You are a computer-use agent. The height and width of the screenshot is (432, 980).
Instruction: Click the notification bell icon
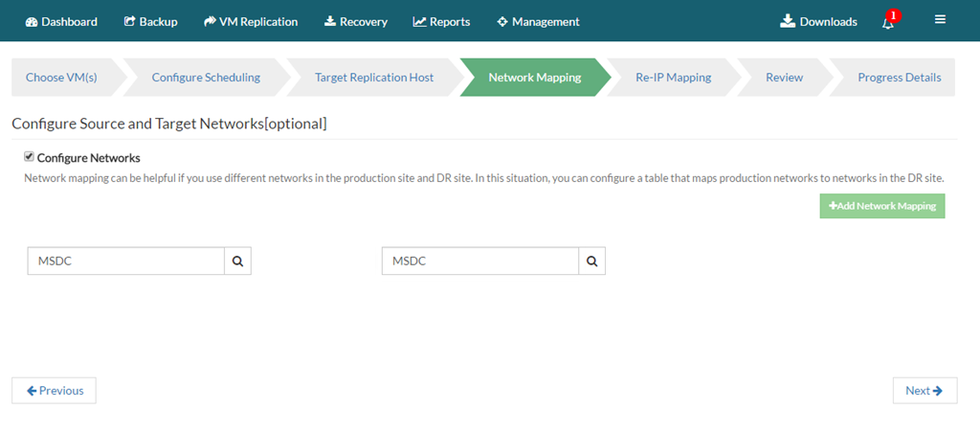coord(888,23)
